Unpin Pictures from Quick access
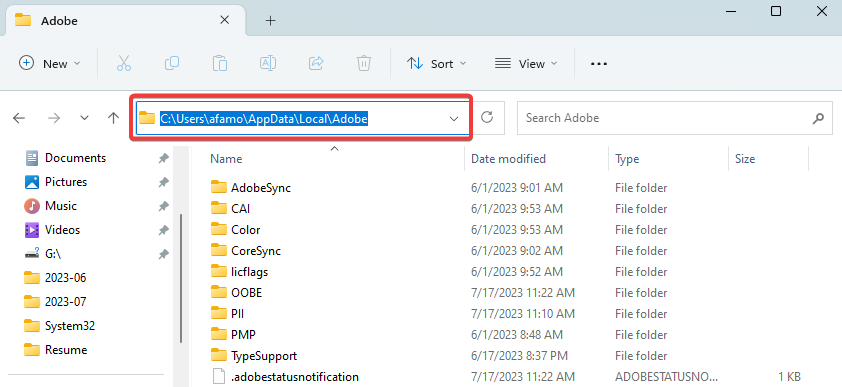The height and width of the screenshot is (387, 842). click(164, 182)
